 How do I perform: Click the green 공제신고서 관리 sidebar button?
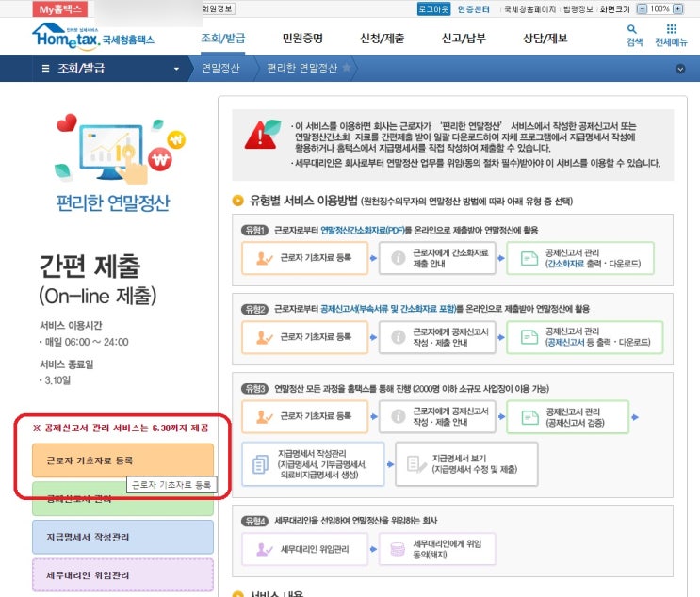pos(122,499)
